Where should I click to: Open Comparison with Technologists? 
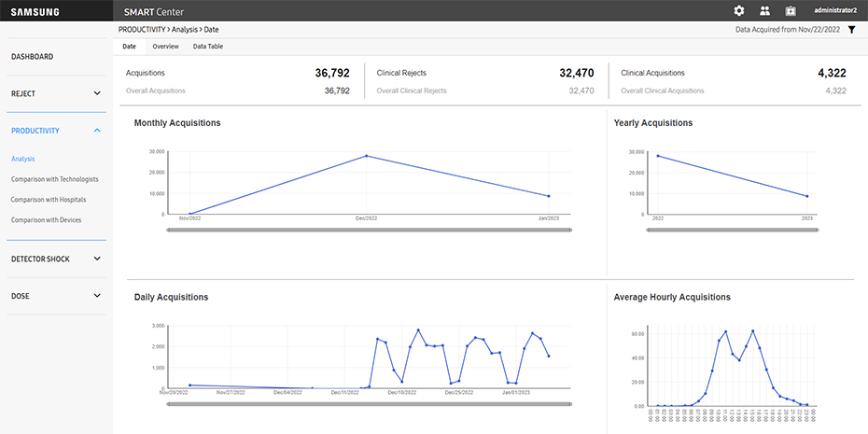click(54, 179)
